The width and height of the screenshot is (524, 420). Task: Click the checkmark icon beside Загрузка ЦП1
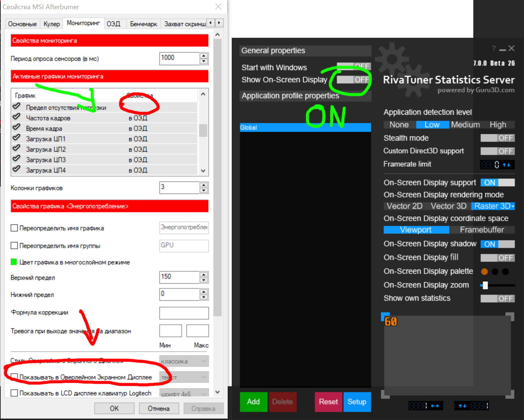(x=17, y=138)
